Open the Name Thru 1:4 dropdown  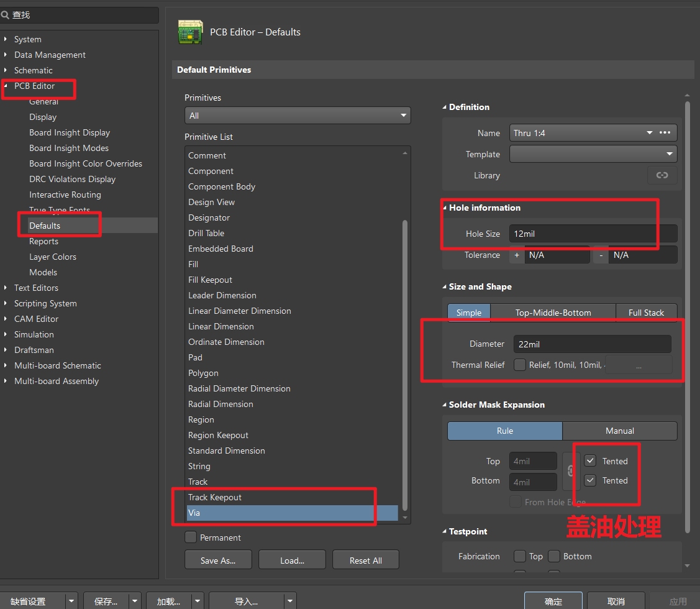tap(650, 133)
